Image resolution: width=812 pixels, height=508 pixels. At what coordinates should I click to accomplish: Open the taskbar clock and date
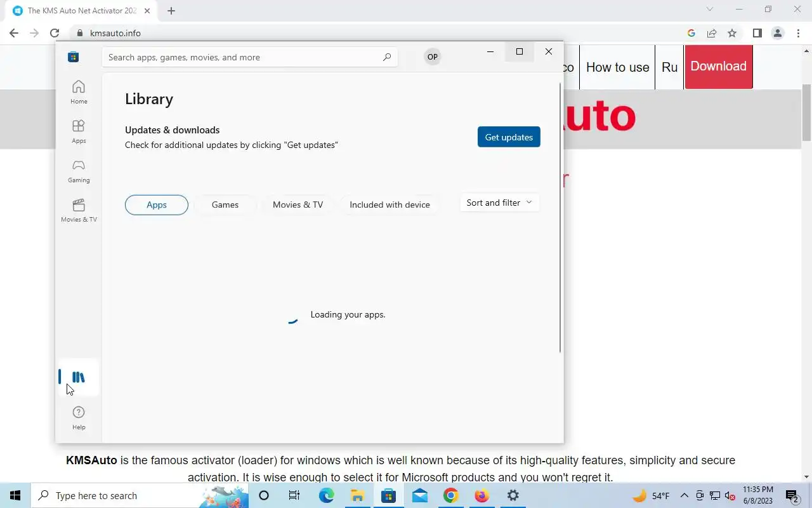(757, 495)
